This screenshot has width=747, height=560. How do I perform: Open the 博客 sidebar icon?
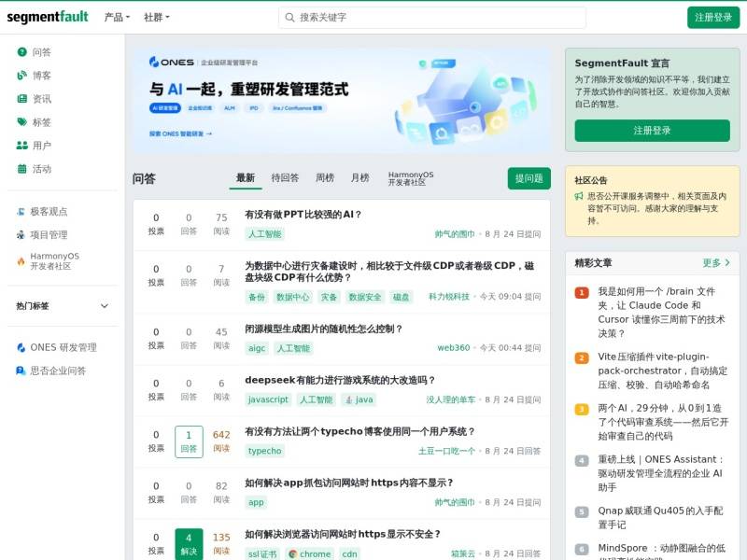[21, 76]
